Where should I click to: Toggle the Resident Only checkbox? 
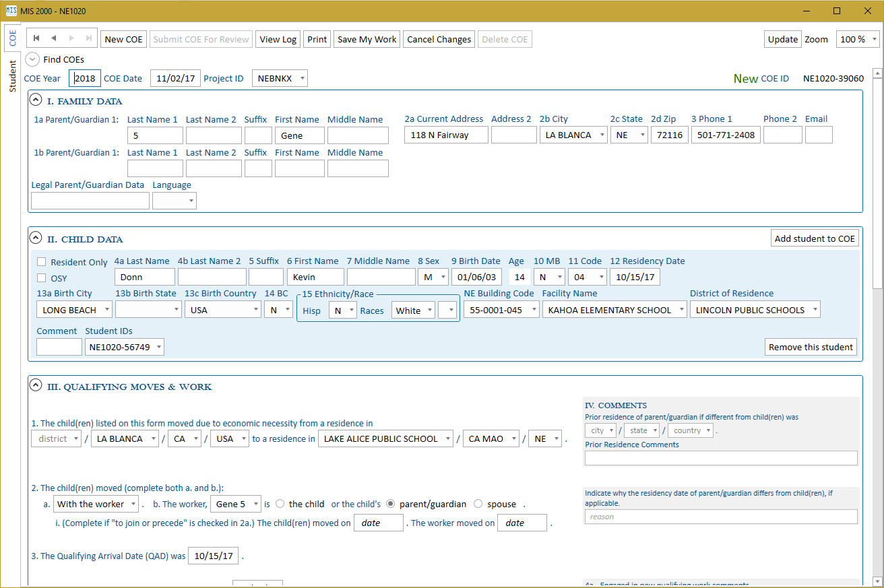42,262
